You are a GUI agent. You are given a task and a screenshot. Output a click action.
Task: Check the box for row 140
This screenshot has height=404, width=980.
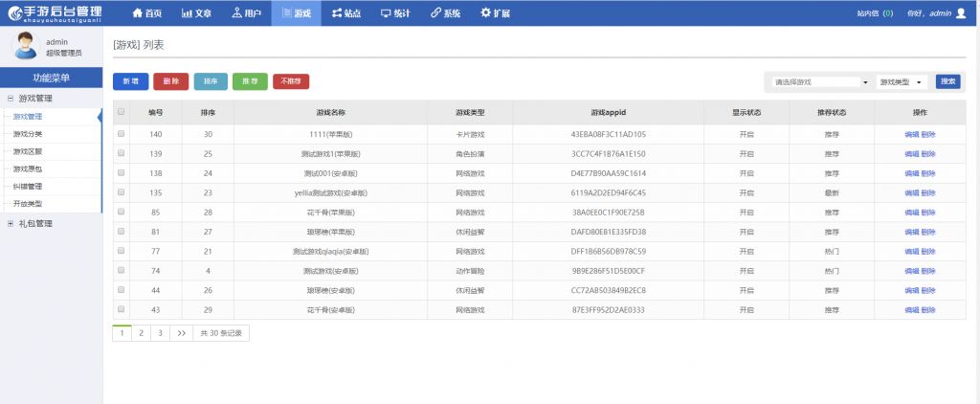(x=122, y=133)
